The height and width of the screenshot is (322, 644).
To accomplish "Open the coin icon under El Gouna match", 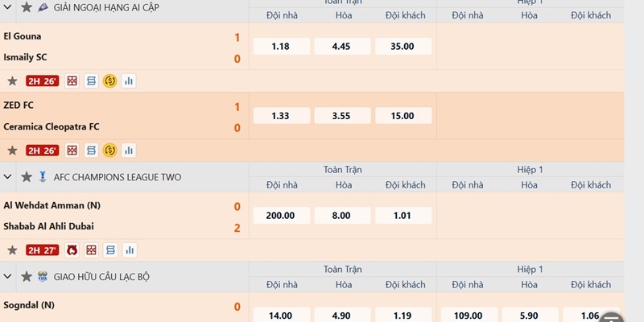I will 109,81.
